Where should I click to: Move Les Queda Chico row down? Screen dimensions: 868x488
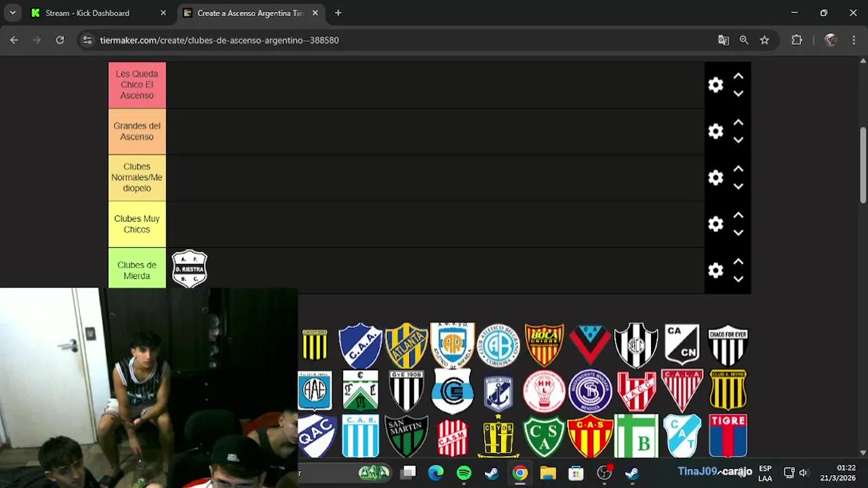[x=738, y=94]
